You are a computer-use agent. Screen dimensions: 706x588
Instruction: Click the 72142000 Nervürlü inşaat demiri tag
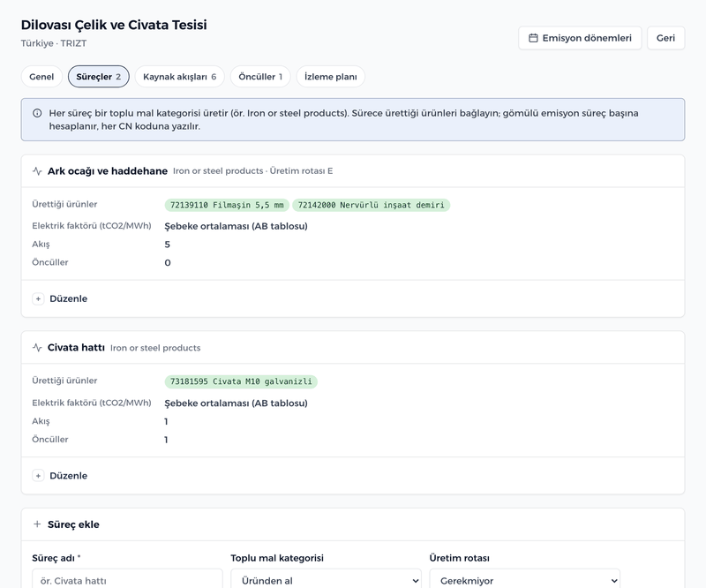(x=371, y=205)
